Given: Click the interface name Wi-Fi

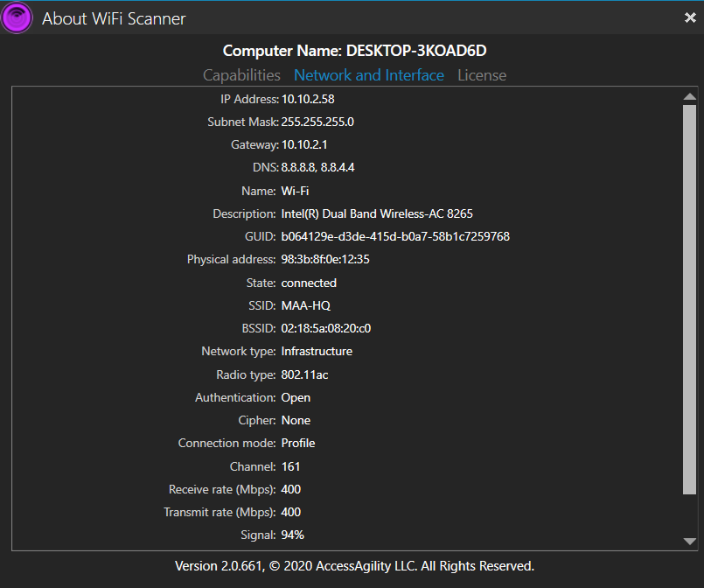Looking at the screenshot, I should point(295,191).
